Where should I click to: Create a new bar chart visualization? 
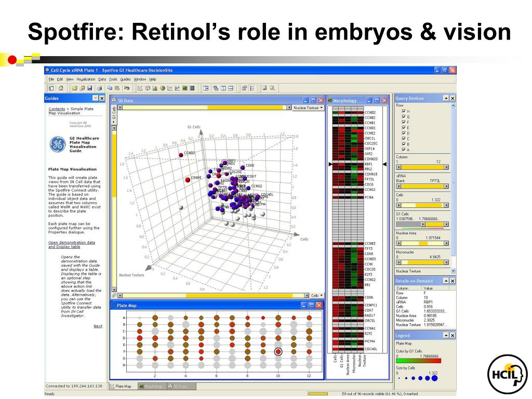tap(155, 88)
